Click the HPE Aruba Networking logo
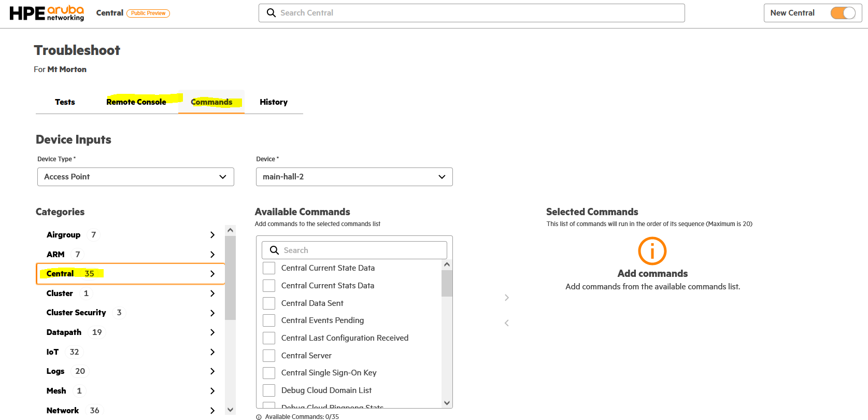The height and width of the screenshot is (420, 868). (47, 13)
